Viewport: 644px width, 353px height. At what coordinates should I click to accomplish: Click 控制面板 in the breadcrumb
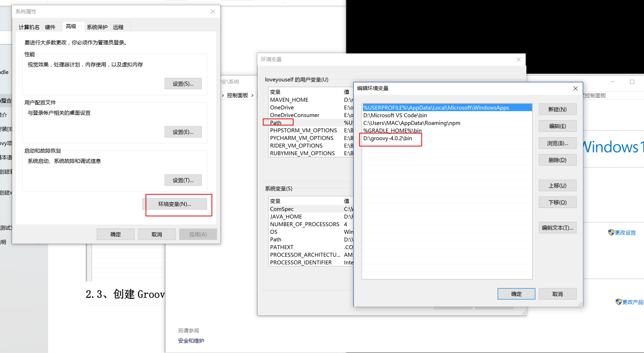pos(237,95)
